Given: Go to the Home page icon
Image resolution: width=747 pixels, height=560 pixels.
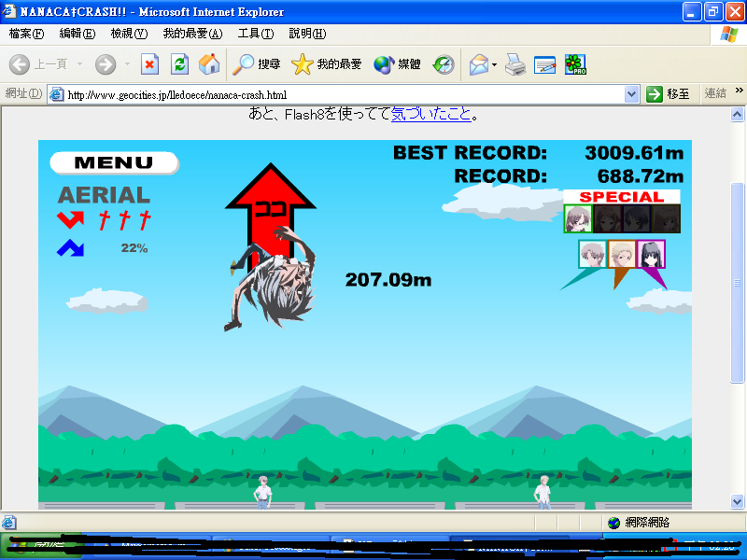Looking at the screenshot, I should pos(209,64).
